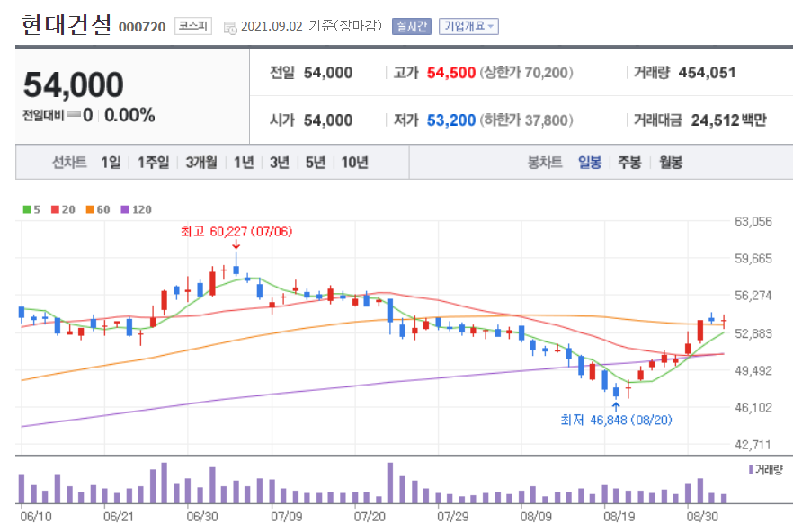
Task: Click the 42,711 price axis label
Action: click(753, 445)
